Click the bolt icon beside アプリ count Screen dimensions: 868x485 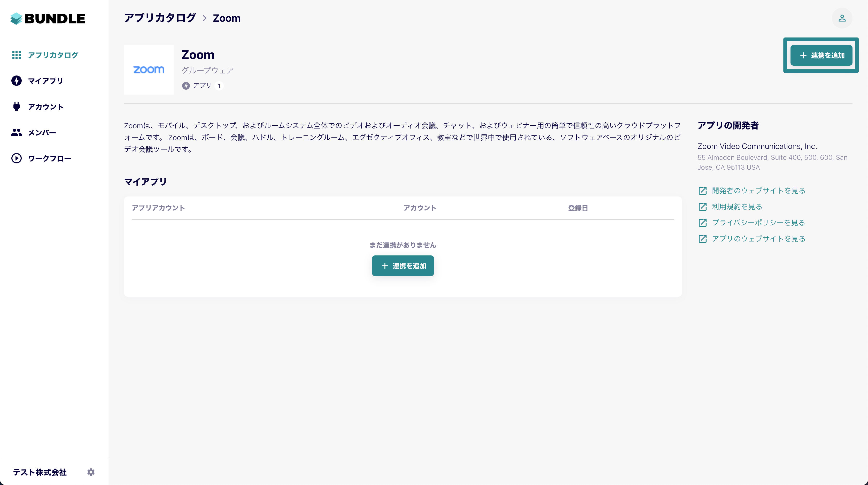click(x=186, y=86)
